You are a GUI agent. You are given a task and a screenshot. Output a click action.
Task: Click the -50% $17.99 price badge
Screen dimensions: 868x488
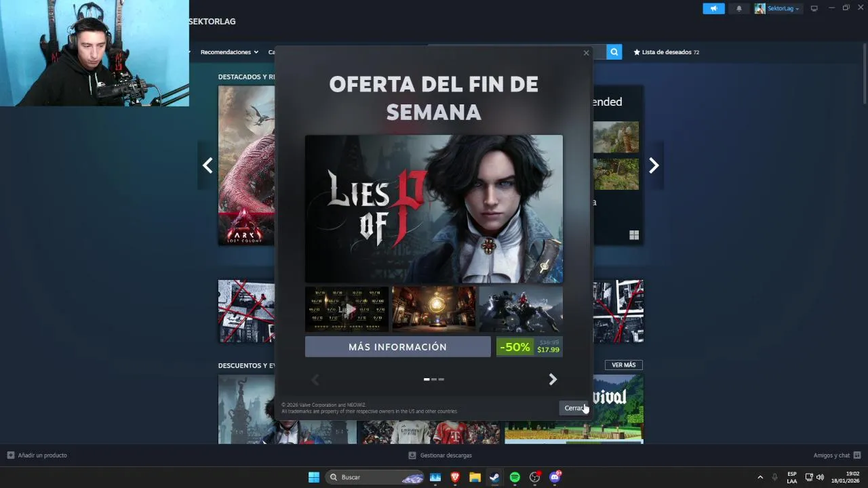[529, 346]
